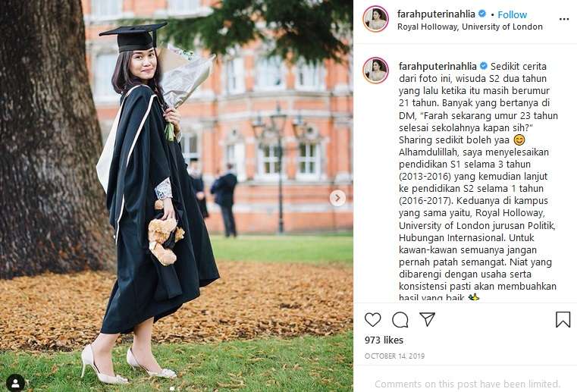
Task: Click the limited comments notice text
Action: click(x=467, y=384)
